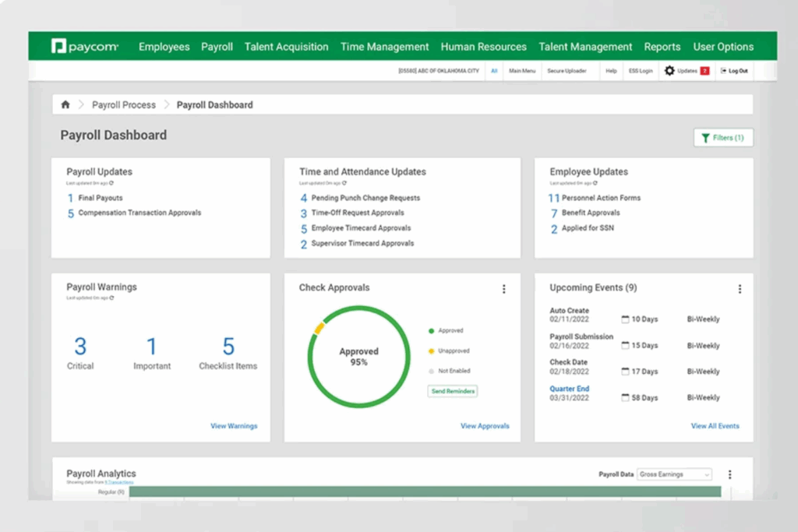Click the calendar icon beside 17 Days

tap(625, 372)
